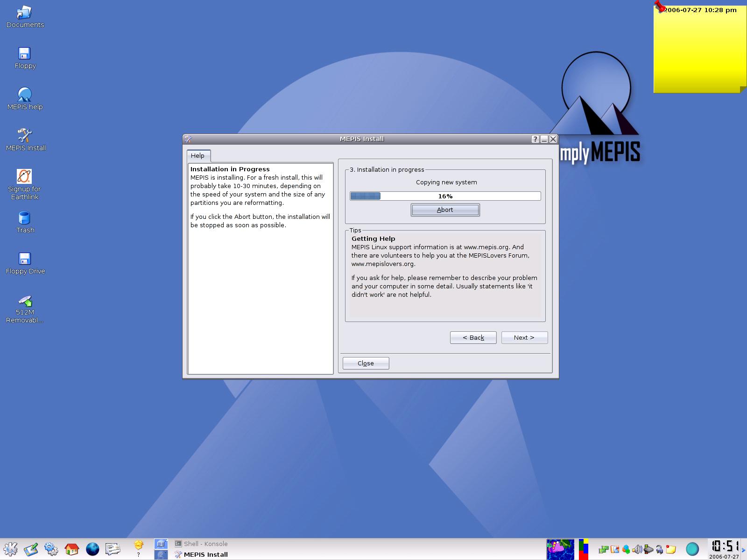This screenshot has width=747, height=560.
Task: Click the network monitor tray icon
Action: click(x=604, y=549)
